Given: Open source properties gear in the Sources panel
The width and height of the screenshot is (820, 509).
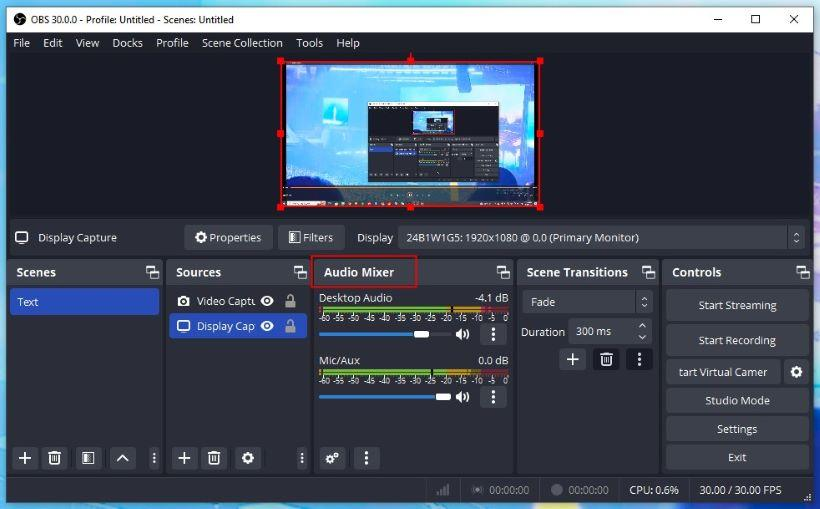Looking at the screenshot, I should click(248, 458).
